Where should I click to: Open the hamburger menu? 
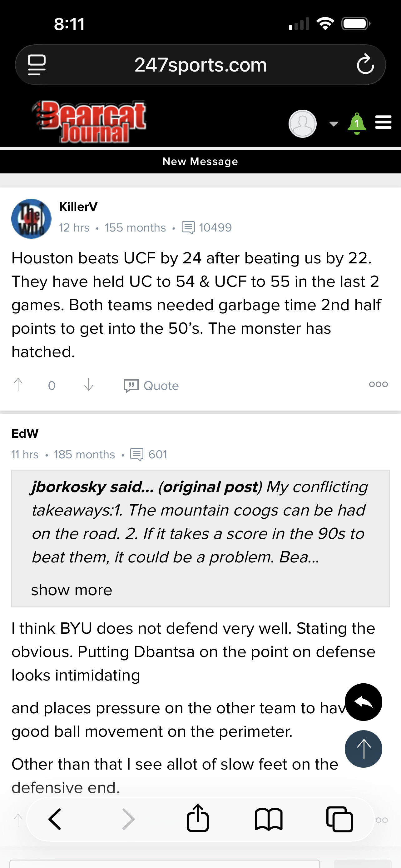click(383, 122)
